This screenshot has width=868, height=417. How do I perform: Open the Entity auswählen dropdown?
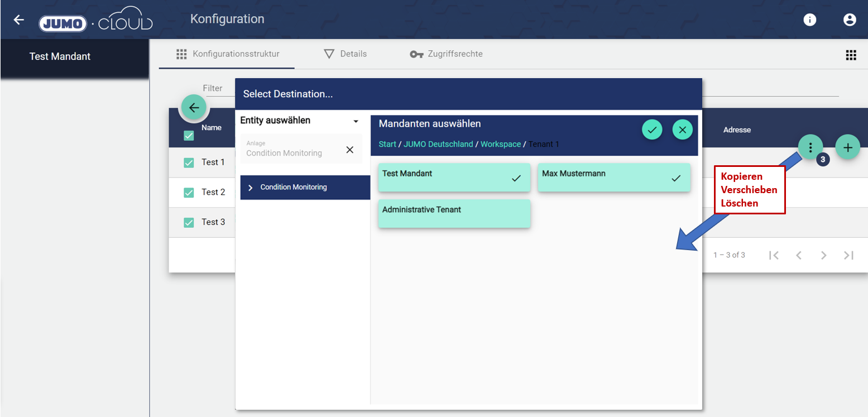tap(356, 121)
